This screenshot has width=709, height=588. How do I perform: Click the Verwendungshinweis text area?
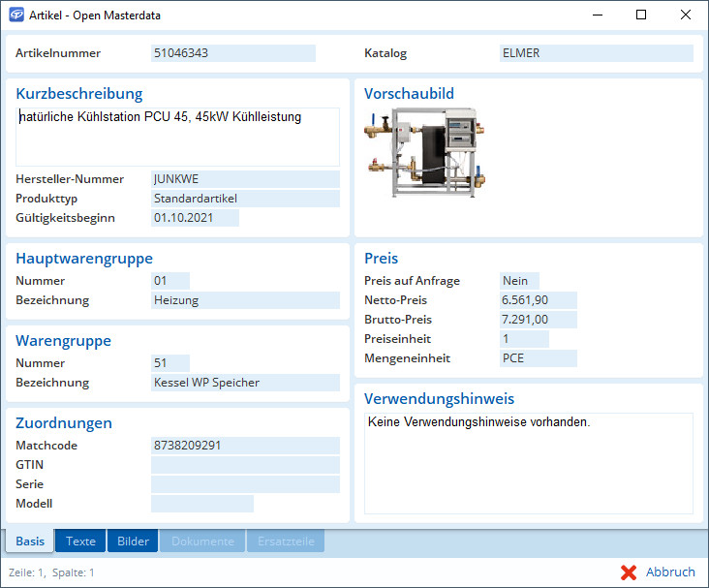tap(528, 463)
